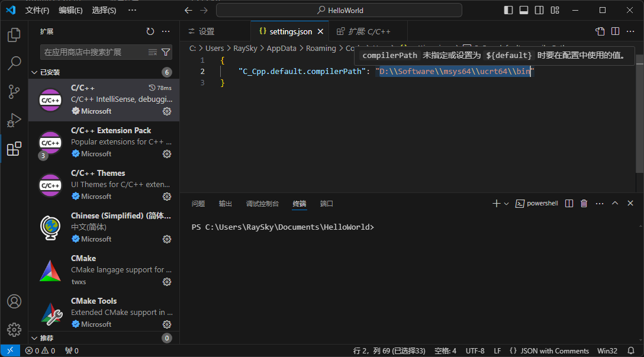Open the Search view in activity bar

14,63
